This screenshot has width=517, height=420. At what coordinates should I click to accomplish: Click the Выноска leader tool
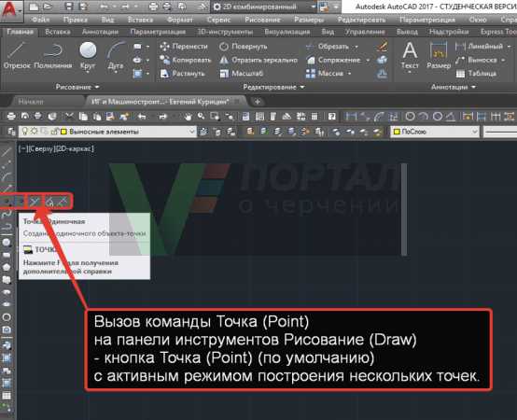(476, 60)
